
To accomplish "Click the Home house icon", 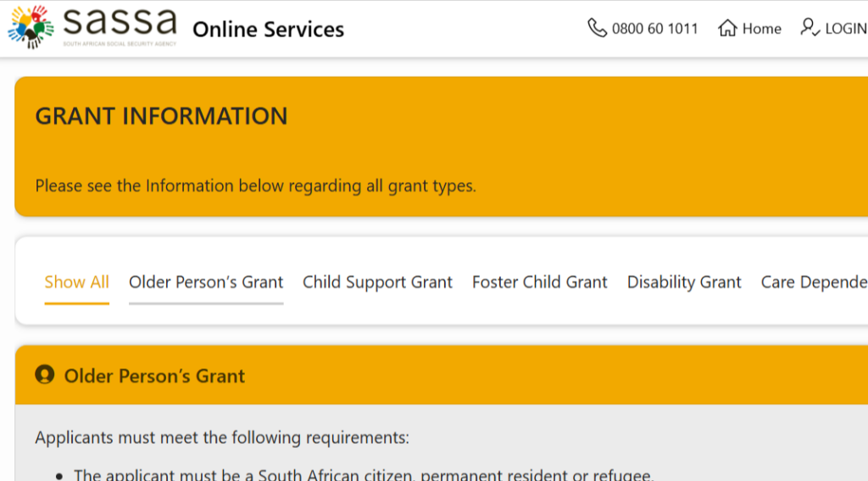I will click(x=727, y=28).
